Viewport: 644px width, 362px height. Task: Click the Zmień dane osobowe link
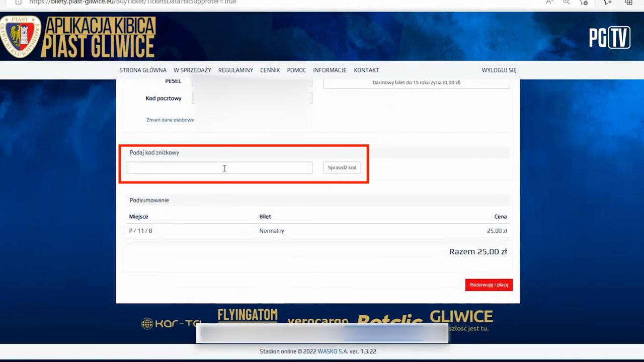(170, 120)
